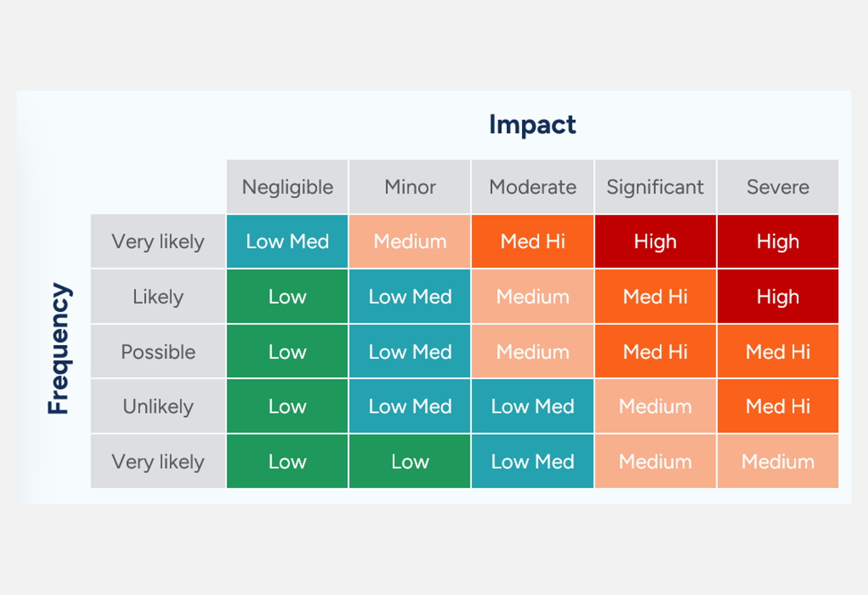Click the Impact heading above the matrix

(x=532, y=125)
